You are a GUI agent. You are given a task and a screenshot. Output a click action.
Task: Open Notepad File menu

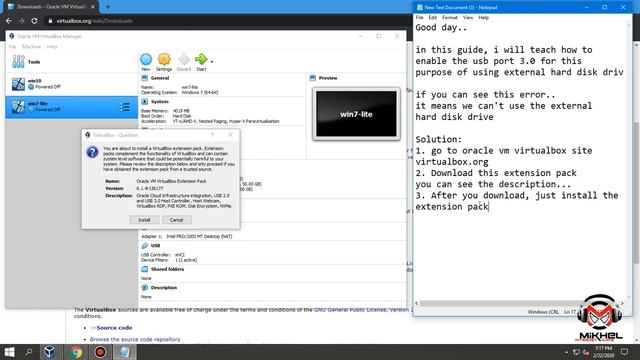pos(420,18)
